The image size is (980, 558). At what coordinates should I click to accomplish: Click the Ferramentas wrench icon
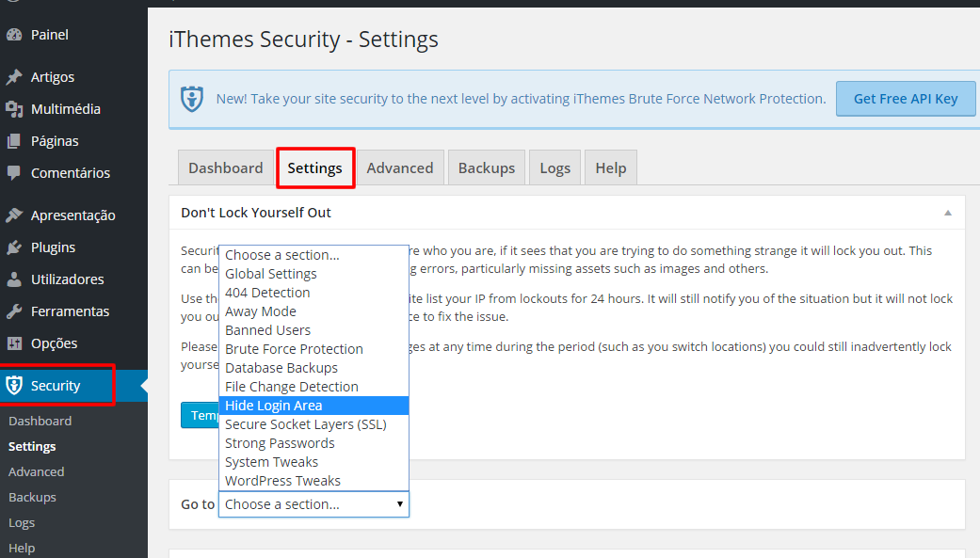14,311
